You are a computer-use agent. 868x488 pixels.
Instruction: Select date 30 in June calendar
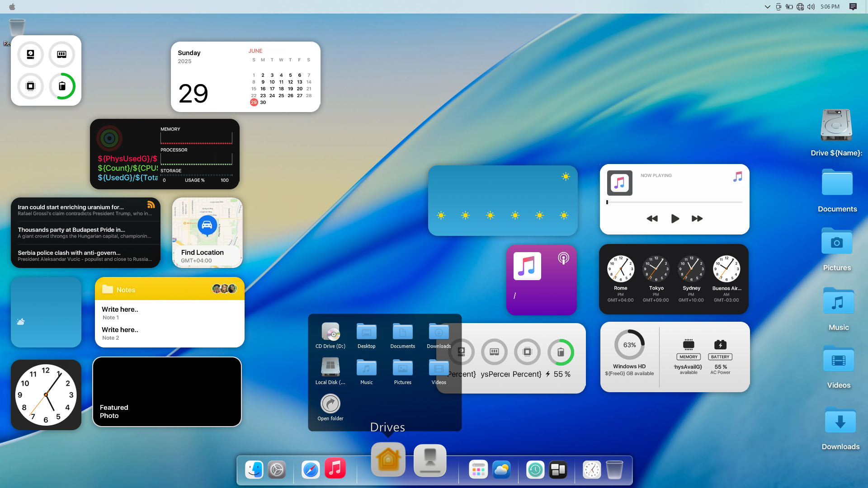point(263,103)
